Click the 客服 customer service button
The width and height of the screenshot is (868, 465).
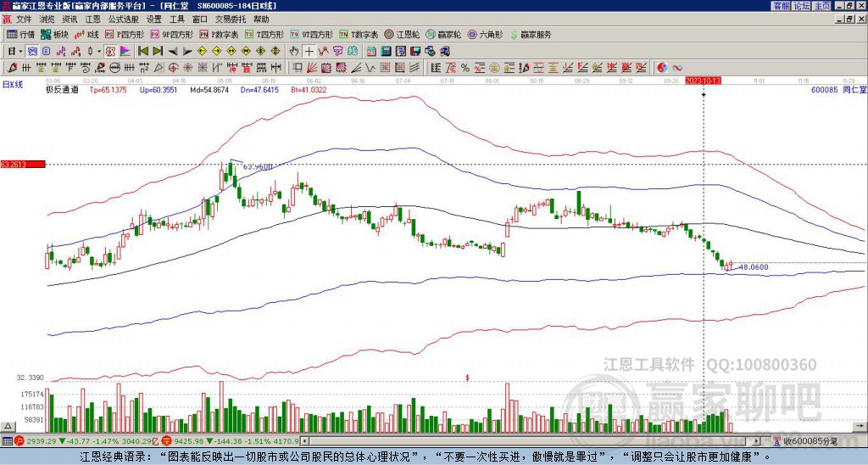(x=781, y=6)
